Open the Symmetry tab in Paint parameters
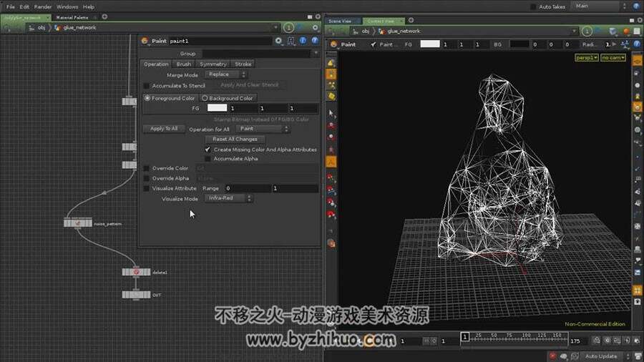This screenshot has height=362, width=644. 213,64
